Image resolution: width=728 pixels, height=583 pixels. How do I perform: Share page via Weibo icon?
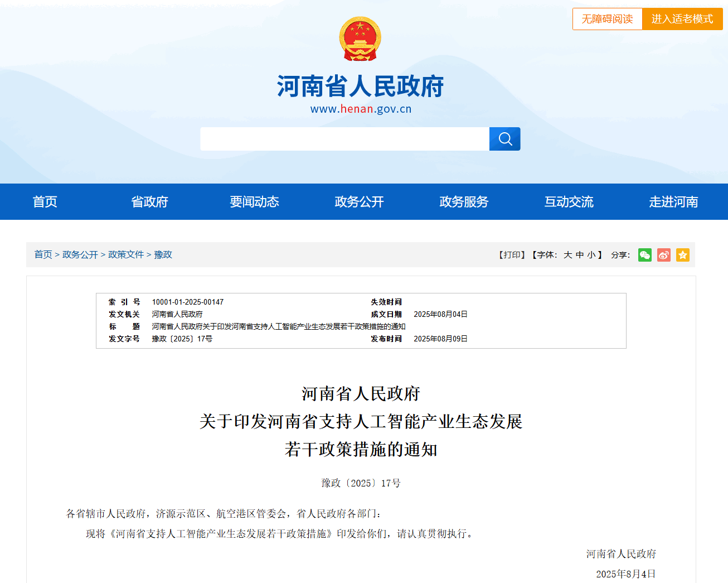point(663,255)
